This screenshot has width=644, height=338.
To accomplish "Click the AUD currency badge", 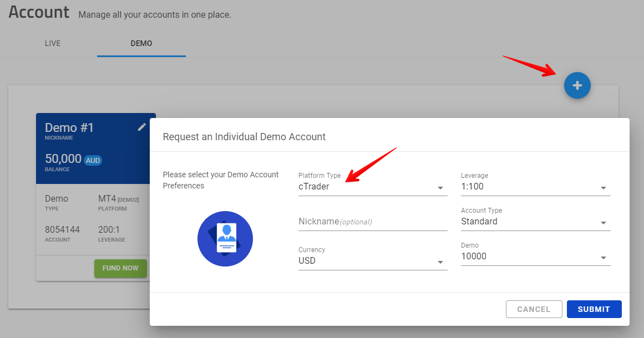I will click(93, 161).
